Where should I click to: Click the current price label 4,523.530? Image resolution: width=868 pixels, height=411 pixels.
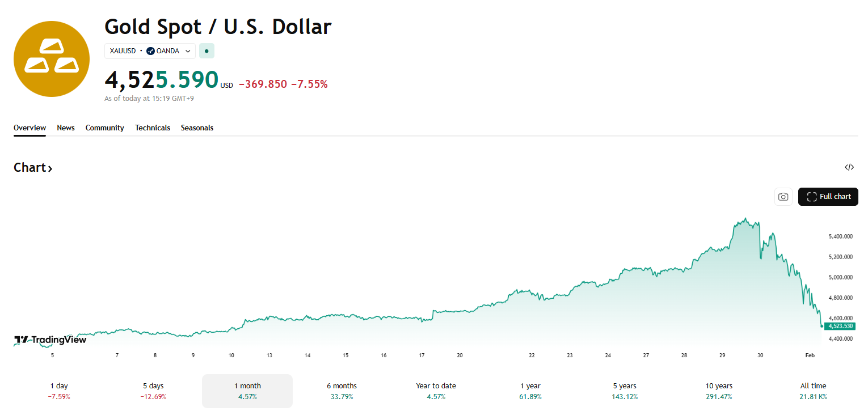(840, 326)
